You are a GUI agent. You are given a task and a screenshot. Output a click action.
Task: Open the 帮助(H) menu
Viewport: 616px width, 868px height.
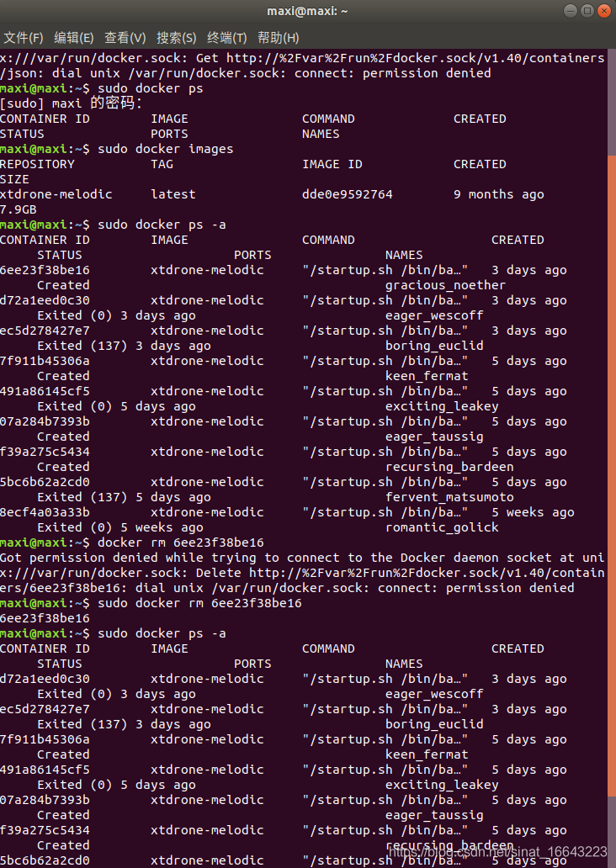pos(278,38)
